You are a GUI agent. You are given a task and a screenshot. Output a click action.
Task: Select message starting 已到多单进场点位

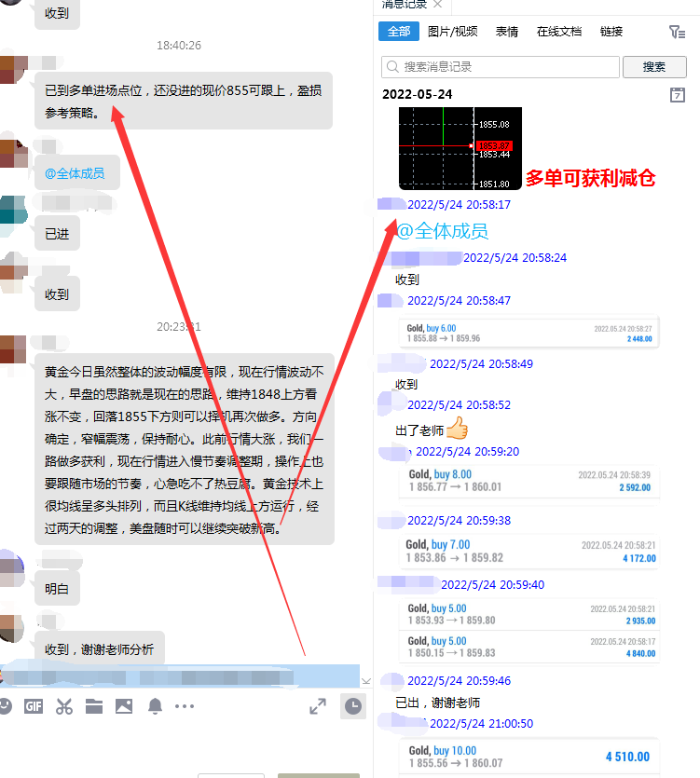tap(184, 102)
